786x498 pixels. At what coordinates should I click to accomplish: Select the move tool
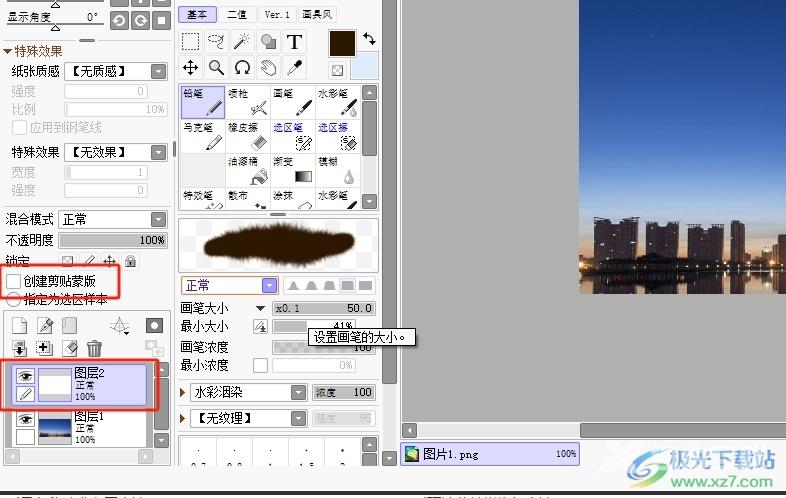point(190,67)
